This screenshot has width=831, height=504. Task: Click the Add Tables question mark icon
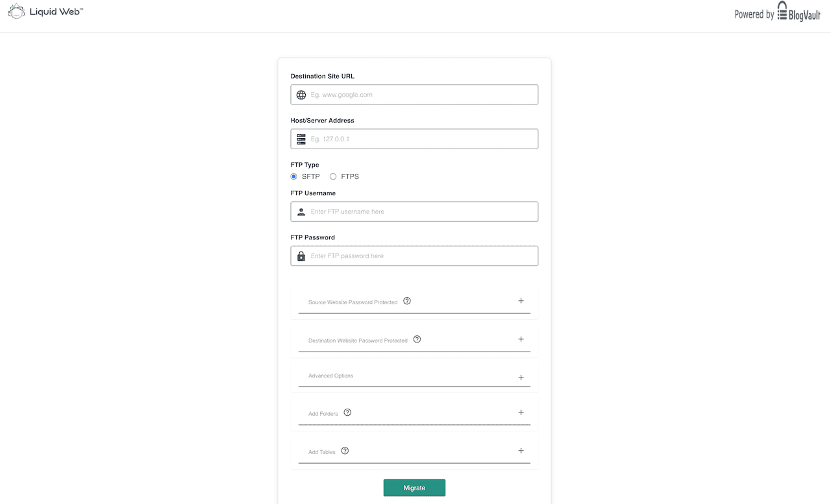pyautogui.click(x=345, y=450)
